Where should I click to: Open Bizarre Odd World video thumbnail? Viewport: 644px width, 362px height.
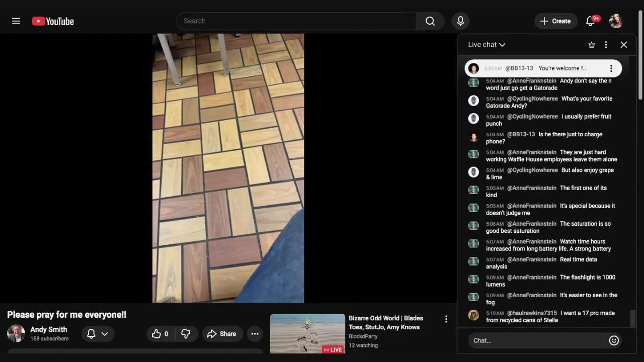click(x=307, y=334)
